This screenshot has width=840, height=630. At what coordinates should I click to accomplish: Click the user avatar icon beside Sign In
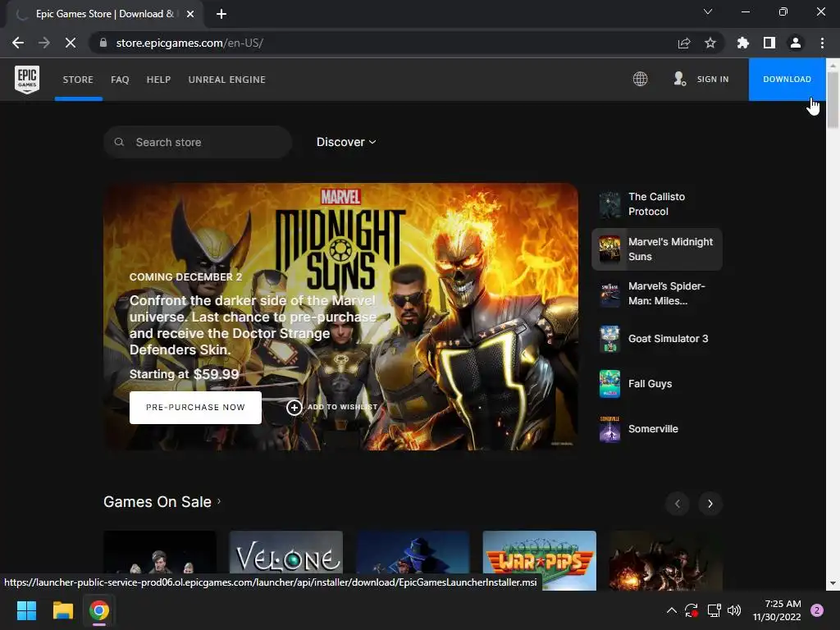[679, 80]
